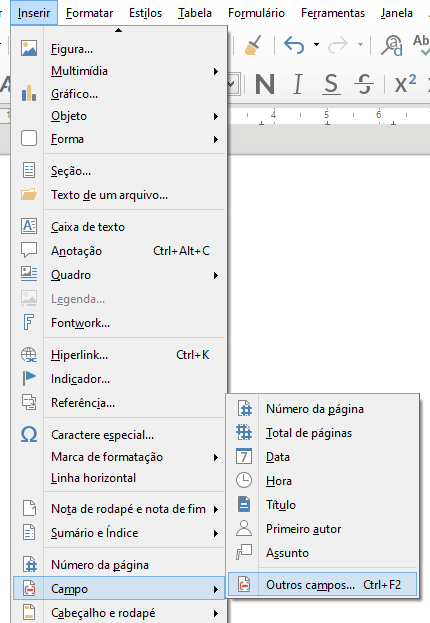Apply strikethrough formatting icon
The image size is (430, 623).
pyautogui.click(x=364, y=84)
